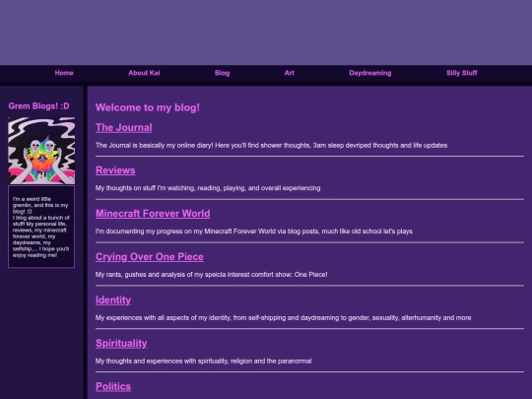532x399 pixels.
Task: Click the Welcome to my blog! heading
Action: [148, 107]
